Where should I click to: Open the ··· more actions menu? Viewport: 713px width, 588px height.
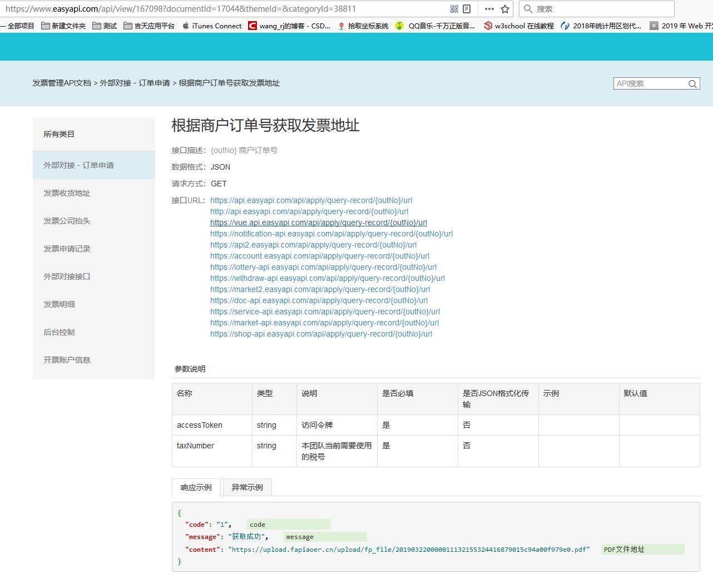(489, 8)
